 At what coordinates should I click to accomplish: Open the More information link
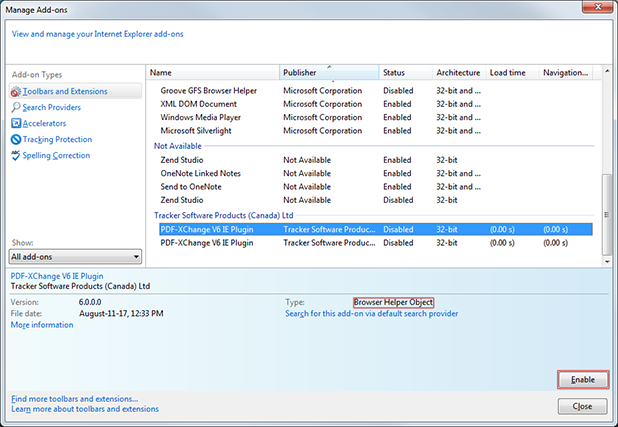[x=41, y=325]
